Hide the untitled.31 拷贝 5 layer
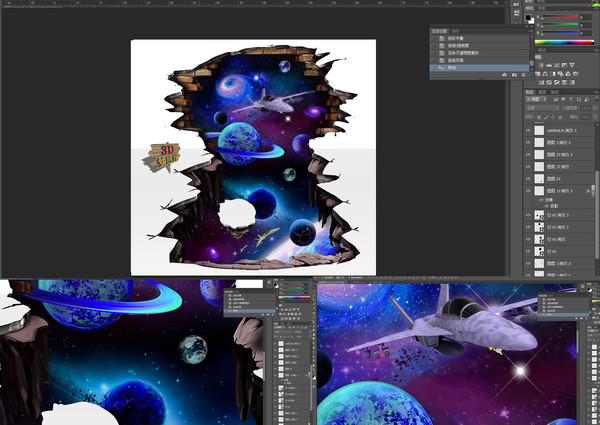The height and width of the screenshot is (425, 600). pyautogui.click(x=528, y=130)
